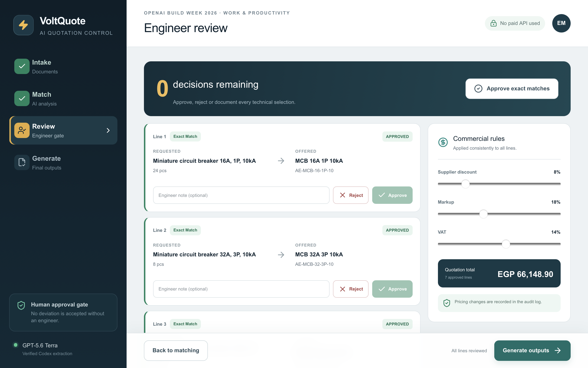Click the VoltQuote lightning bolt logo
The height and width of the screenshot is (368, 588).
(x=23, y=25)
